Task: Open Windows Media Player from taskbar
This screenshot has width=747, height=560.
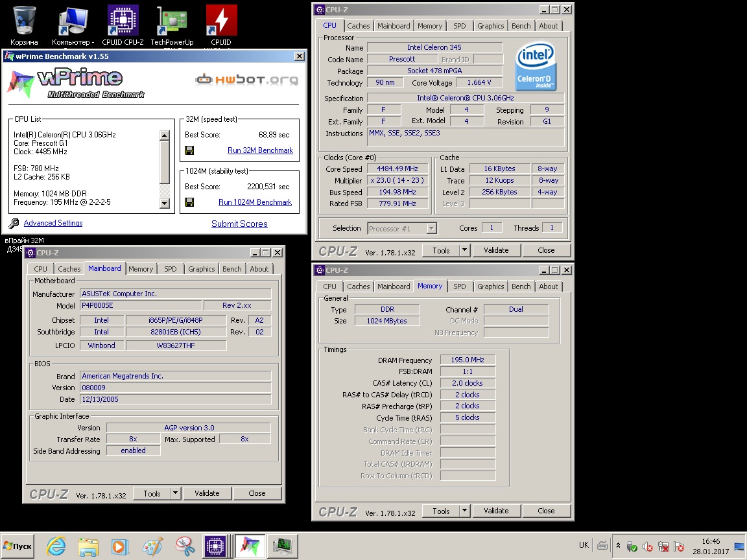Action: coord(120,546)
